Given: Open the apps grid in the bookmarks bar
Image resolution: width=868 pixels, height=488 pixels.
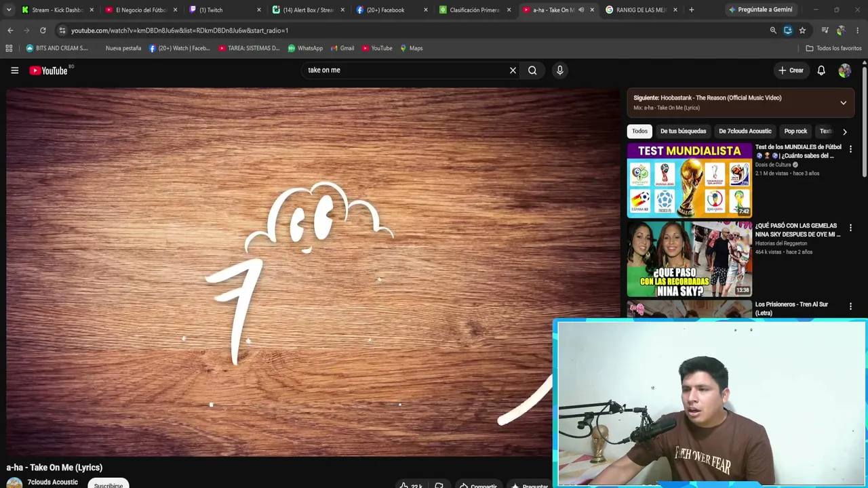Looking at the screenshot, I should (9, 48).
